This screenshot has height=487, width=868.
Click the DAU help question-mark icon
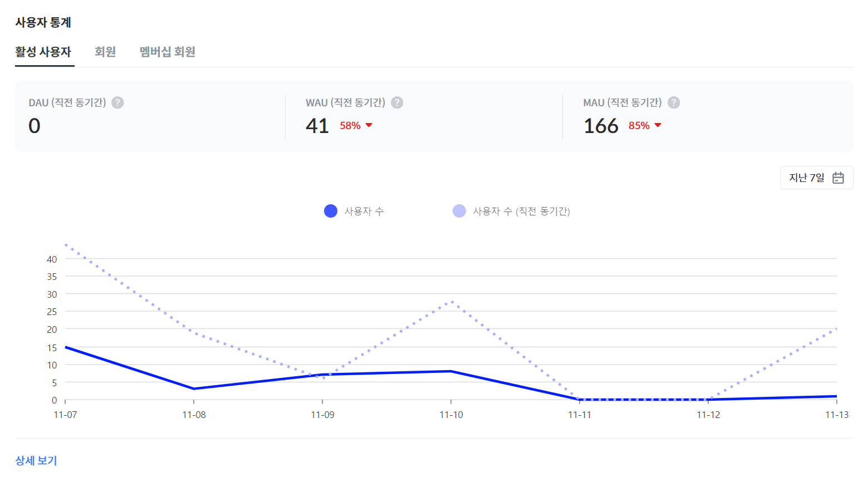point(117,102)
